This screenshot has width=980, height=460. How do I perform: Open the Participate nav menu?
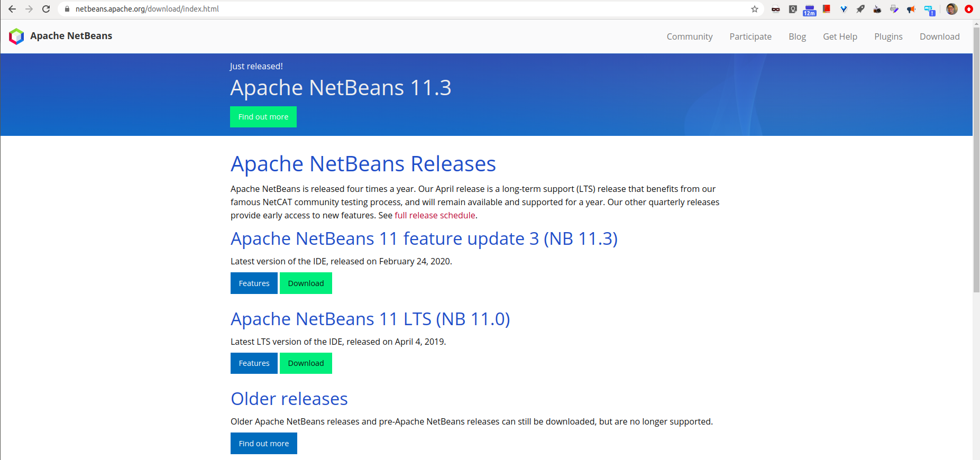pos(750,36)
